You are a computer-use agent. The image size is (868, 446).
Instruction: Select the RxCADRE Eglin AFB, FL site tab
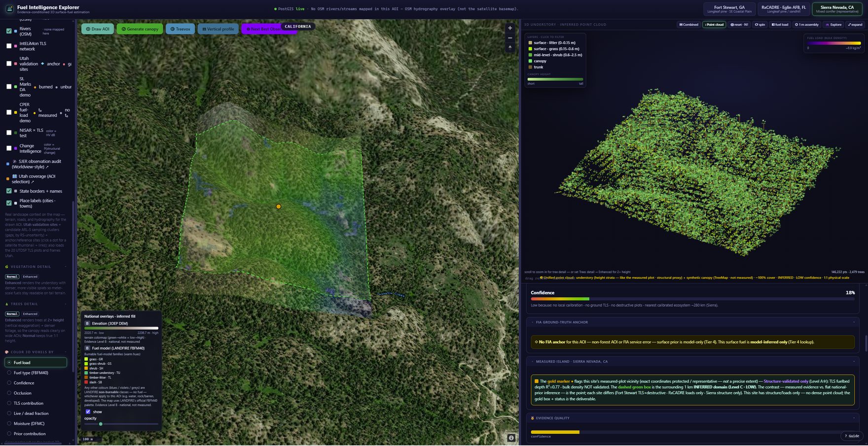tap(783, 9)
